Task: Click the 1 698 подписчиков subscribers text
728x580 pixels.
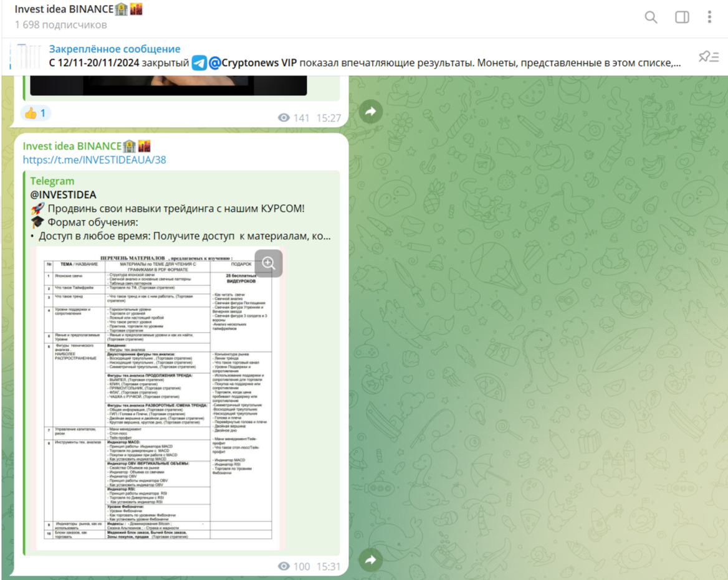Action: coord(61,24)
